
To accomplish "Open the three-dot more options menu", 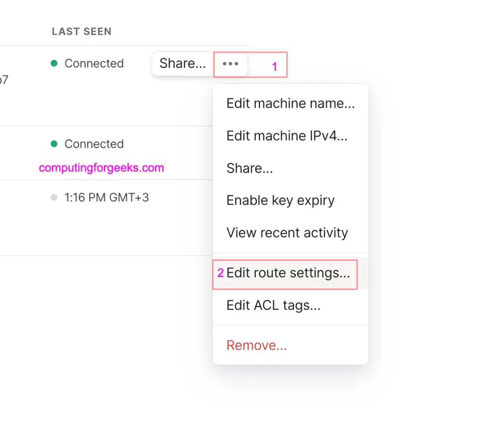I will click(230, 64).
